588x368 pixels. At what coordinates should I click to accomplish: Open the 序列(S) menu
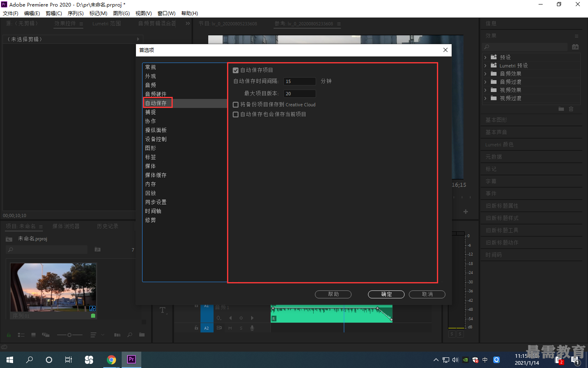[76, 13]
